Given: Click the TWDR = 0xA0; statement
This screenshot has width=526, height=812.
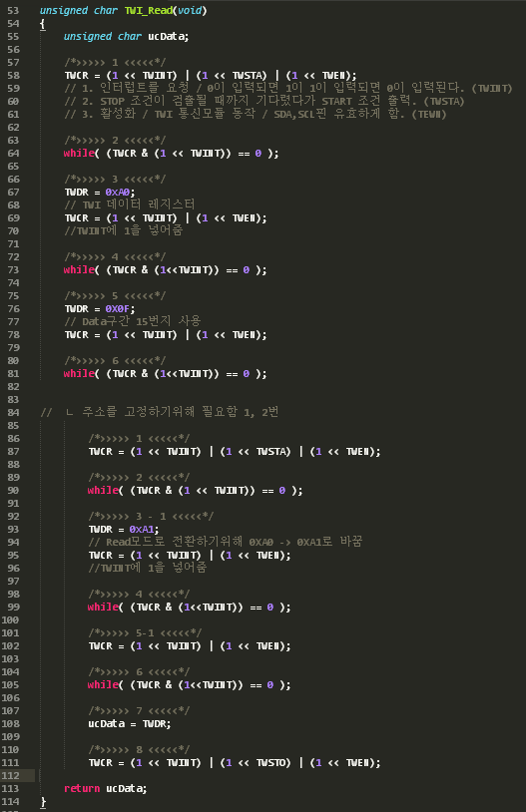Looking at the screenshot, I should point(100,193).
